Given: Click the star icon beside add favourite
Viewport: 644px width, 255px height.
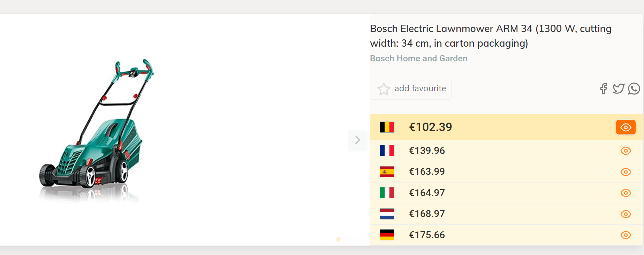Looking at the screenshot, I should 384,89.
